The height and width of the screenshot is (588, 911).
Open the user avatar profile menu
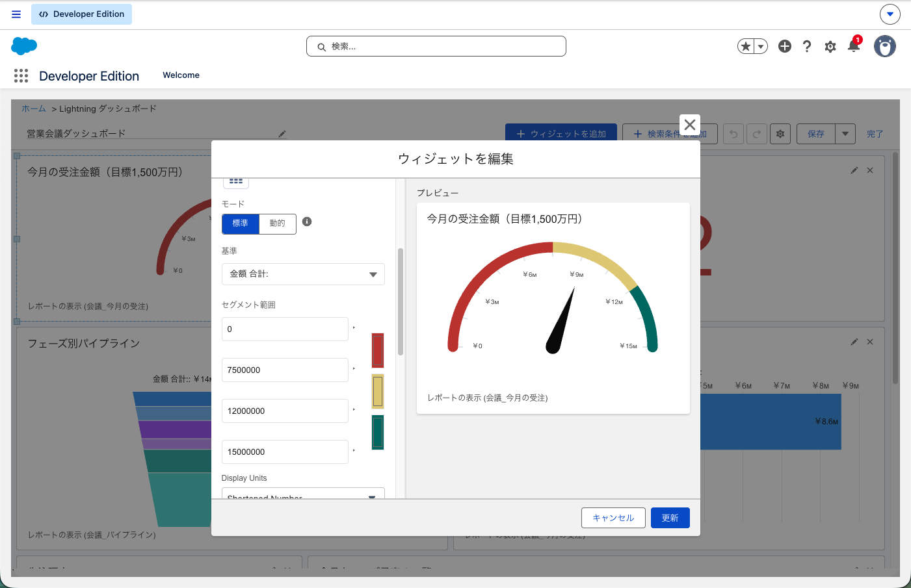tap(885, 46)
